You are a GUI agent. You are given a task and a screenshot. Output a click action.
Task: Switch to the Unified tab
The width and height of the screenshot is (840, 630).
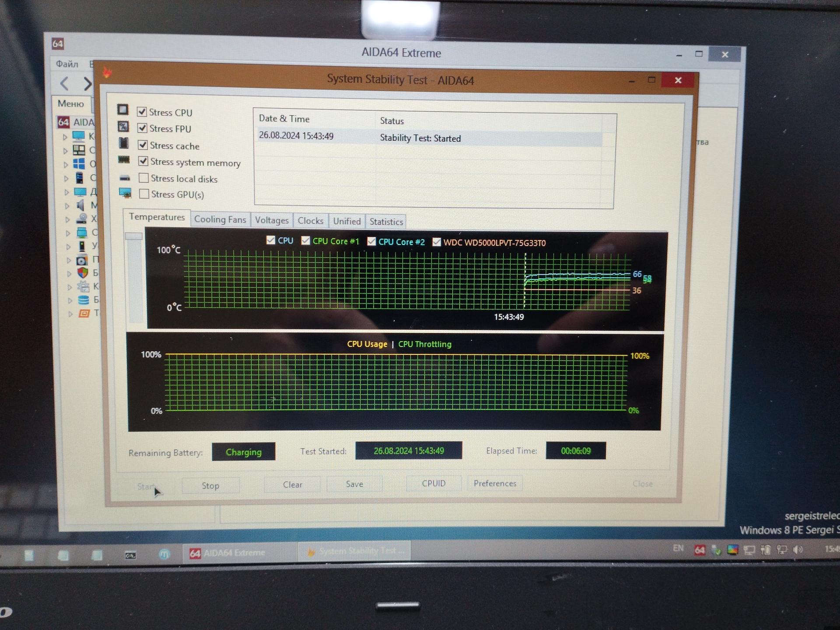[347, 221]
